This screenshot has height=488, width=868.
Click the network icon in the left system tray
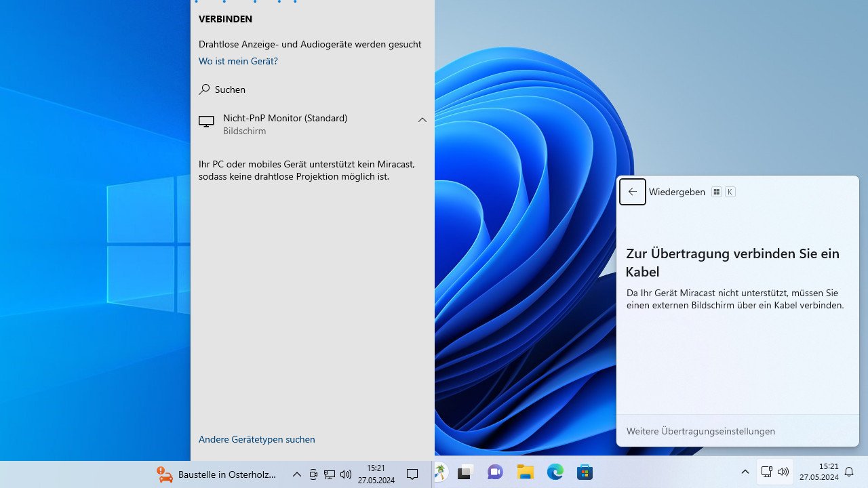click(x=330, y=474)
